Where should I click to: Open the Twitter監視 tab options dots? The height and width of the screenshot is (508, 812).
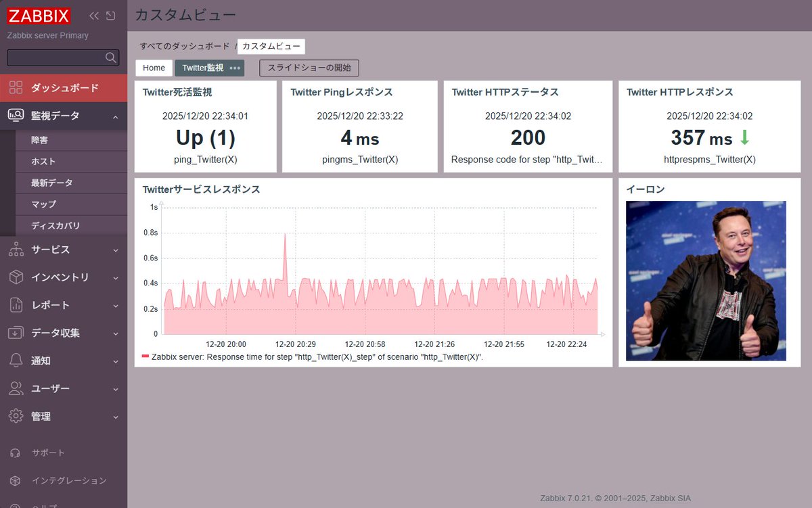[235, 68]
